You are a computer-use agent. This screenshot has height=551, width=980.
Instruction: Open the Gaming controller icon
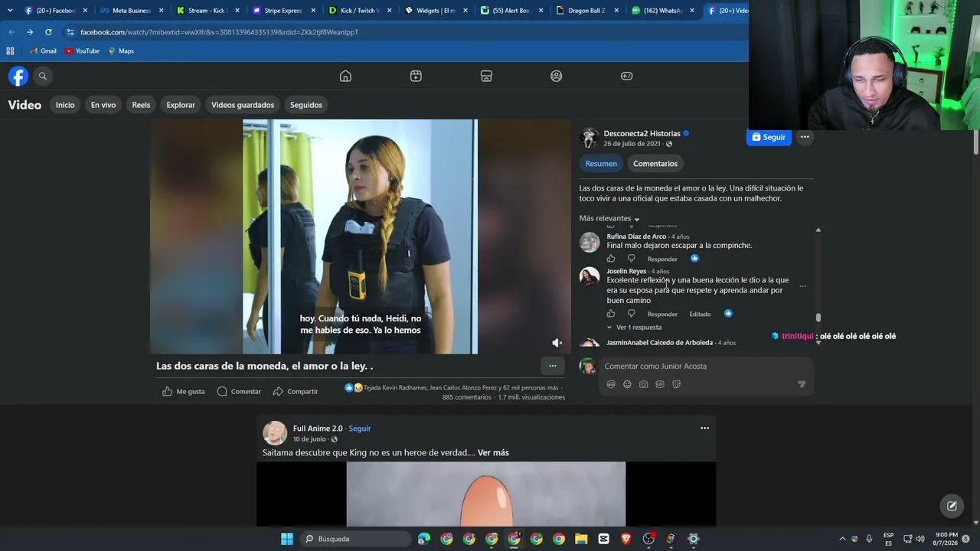(x=626, y=76)
